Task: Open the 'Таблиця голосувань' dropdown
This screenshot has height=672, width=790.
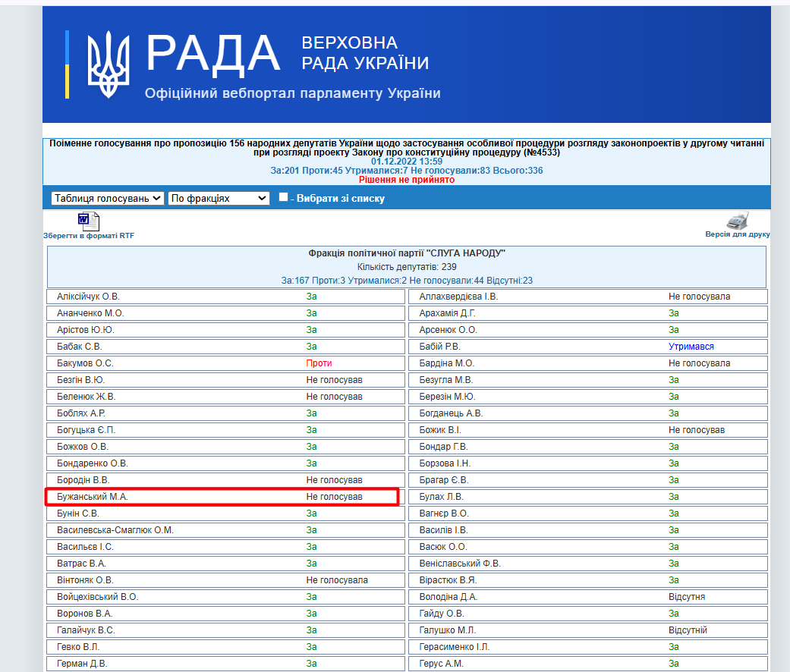Action: point(107,198)
